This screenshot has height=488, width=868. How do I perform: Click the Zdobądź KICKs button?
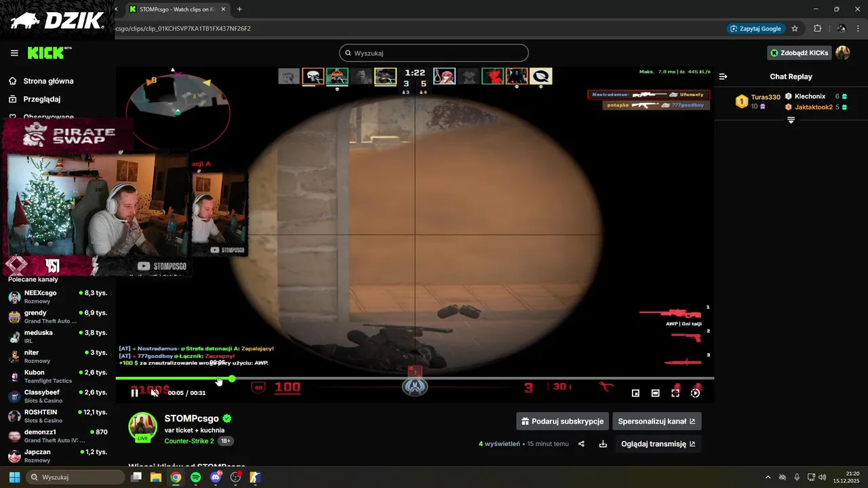tap(799, 53)
